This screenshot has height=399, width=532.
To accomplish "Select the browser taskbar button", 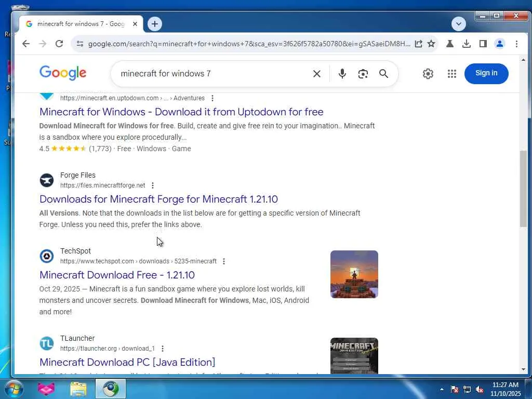I will coord(111,389).
